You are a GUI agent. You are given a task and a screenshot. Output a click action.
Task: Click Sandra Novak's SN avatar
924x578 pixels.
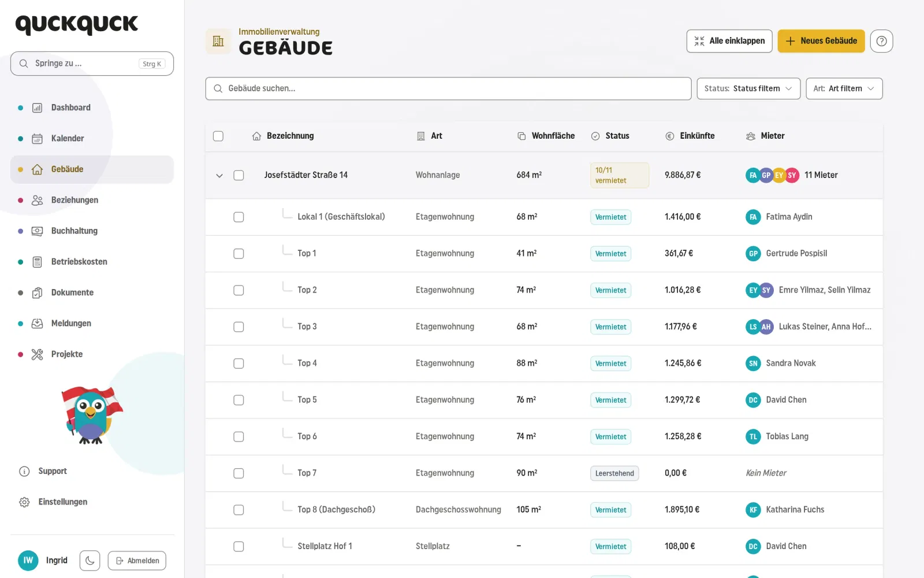coord(753,364)
